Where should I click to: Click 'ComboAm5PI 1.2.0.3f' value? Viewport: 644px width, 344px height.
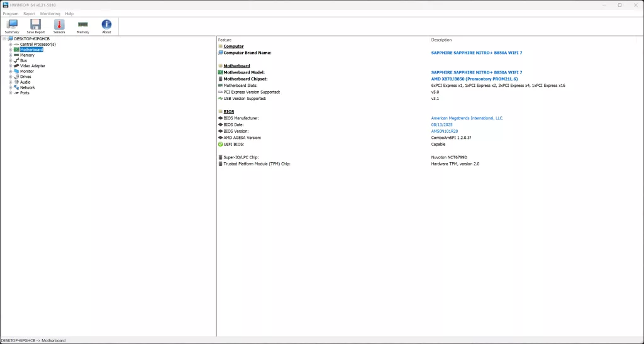click(x=451, y=138)
